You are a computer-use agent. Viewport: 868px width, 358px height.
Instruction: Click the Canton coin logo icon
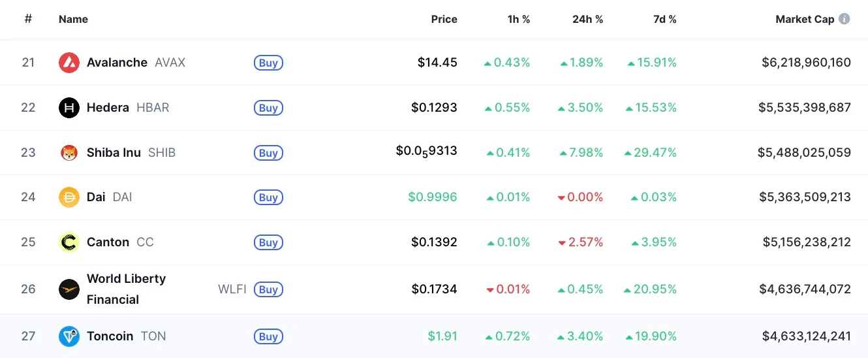pos(69,242)
